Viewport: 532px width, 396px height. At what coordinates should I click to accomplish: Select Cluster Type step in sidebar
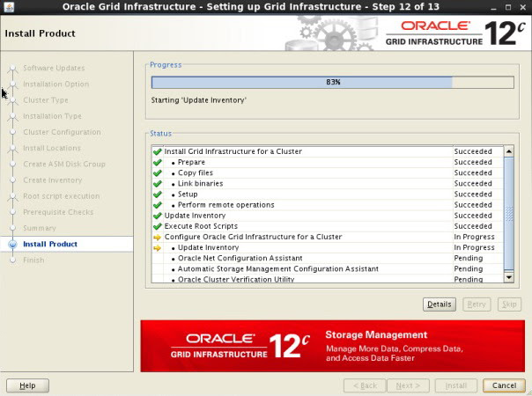coord(46,100)
